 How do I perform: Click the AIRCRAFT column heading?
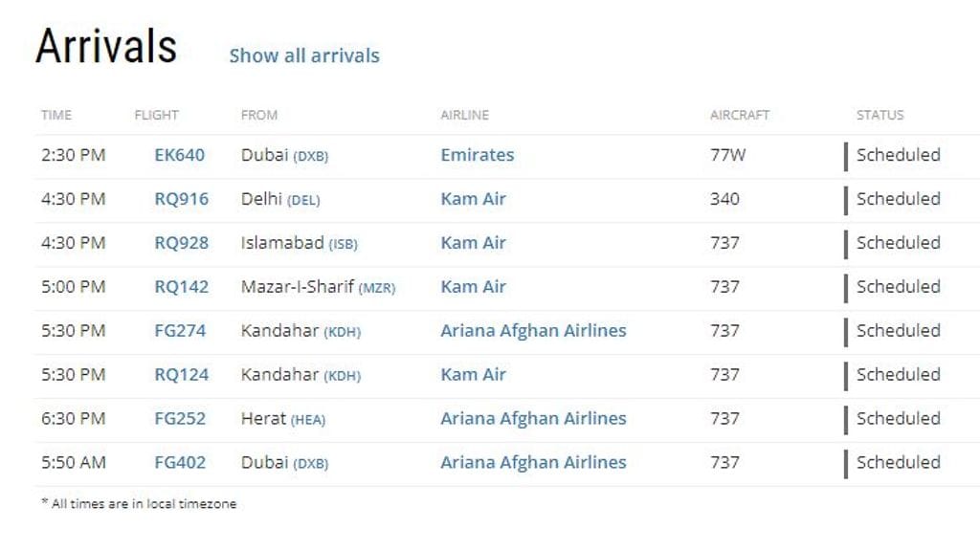point(739,115)
